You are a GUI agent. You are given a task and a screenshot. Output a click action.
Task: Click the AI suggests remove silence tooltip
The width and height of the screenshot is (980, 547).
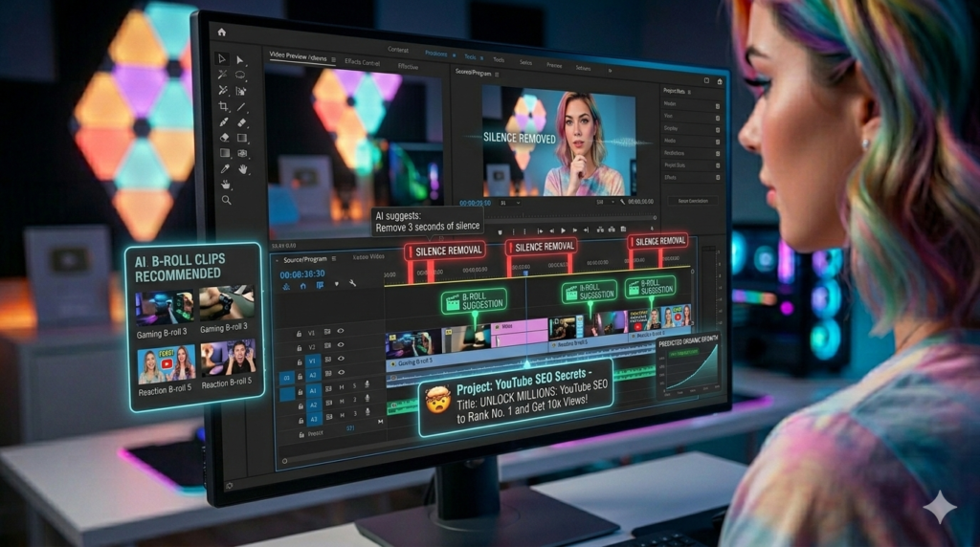(x=428, y=221)
